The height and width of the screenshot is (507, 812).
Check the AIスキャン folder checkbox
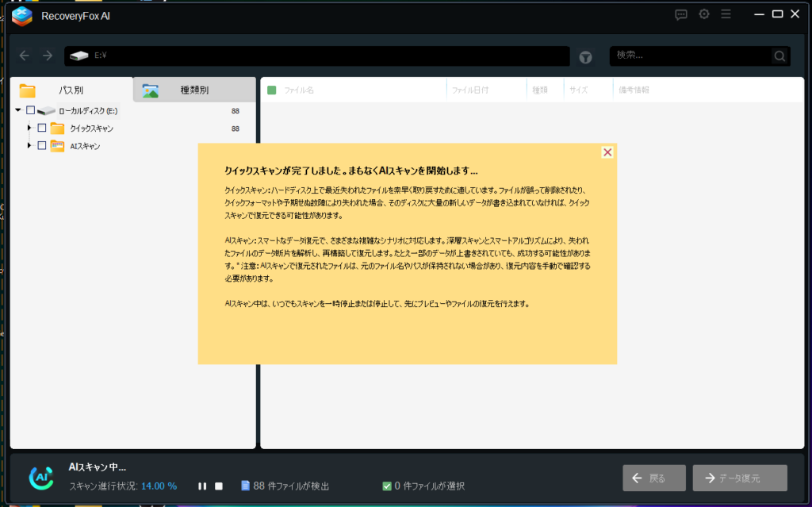tap(42, 146)
